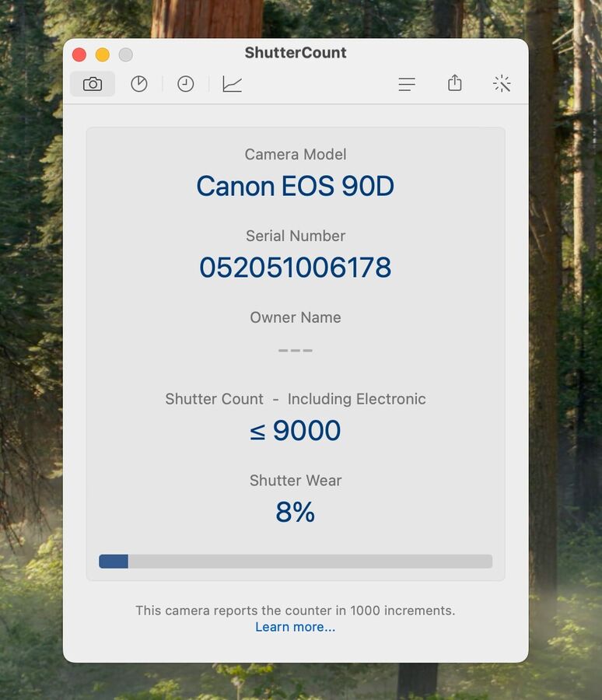
Task: Minimize the window with the yellow button
Action: click(x=103, y=54)
